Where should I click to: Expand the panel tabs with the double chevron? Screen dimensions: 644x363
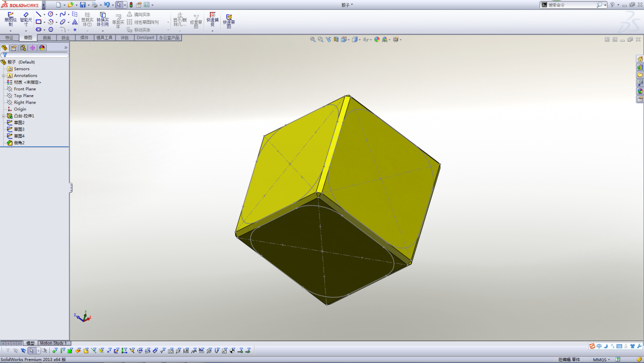66,48
